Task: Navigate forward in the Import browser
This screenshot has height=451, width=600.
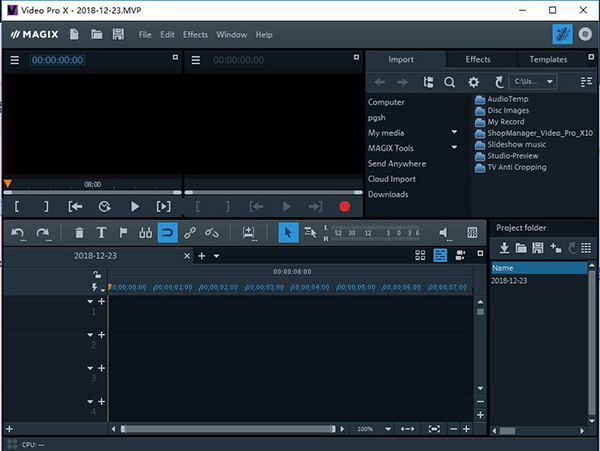Action: click(402, 82)
